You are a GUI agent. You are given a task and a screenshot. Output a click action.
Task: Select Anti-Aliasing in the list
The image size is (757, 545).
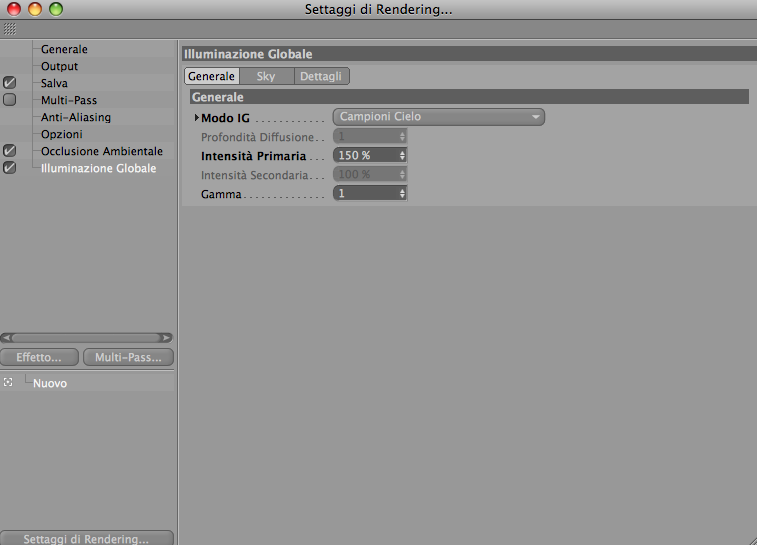point(76,117)
